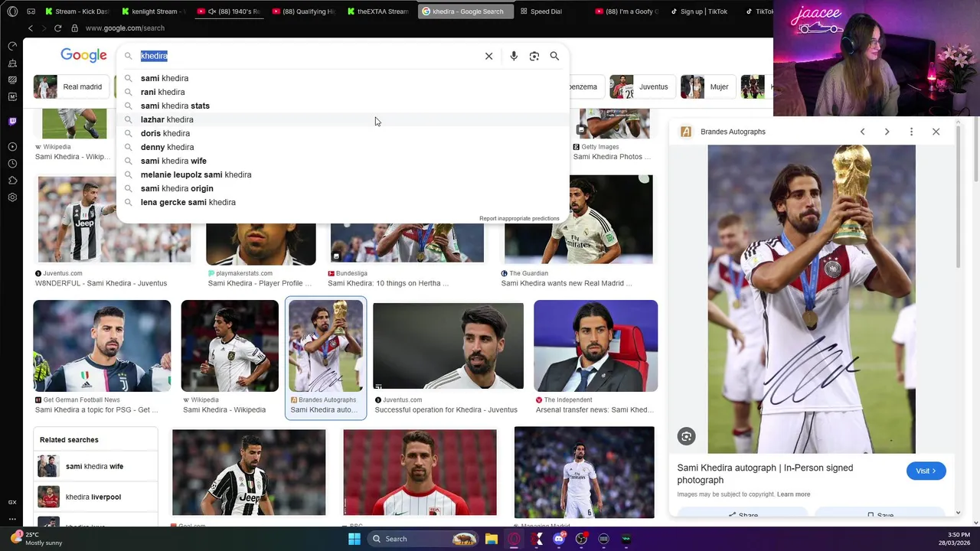
Task: Switch to kenlight Stream tab
Action: (x=153, y=11)
